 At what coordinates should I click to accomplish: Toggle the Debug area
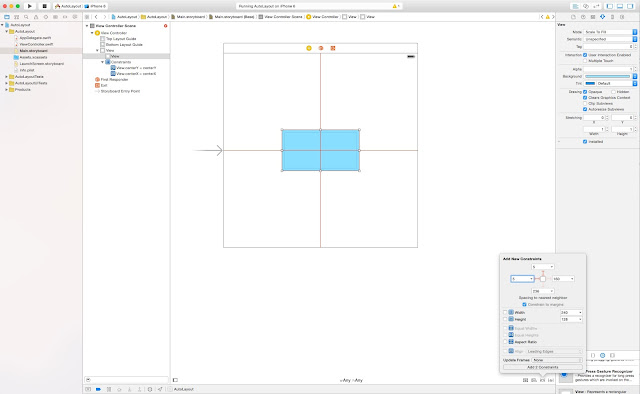coord(620,6)
